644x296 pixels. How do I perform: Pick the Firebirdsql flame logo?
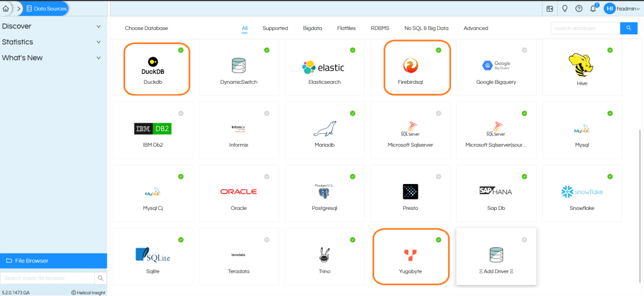click(410, 65)
